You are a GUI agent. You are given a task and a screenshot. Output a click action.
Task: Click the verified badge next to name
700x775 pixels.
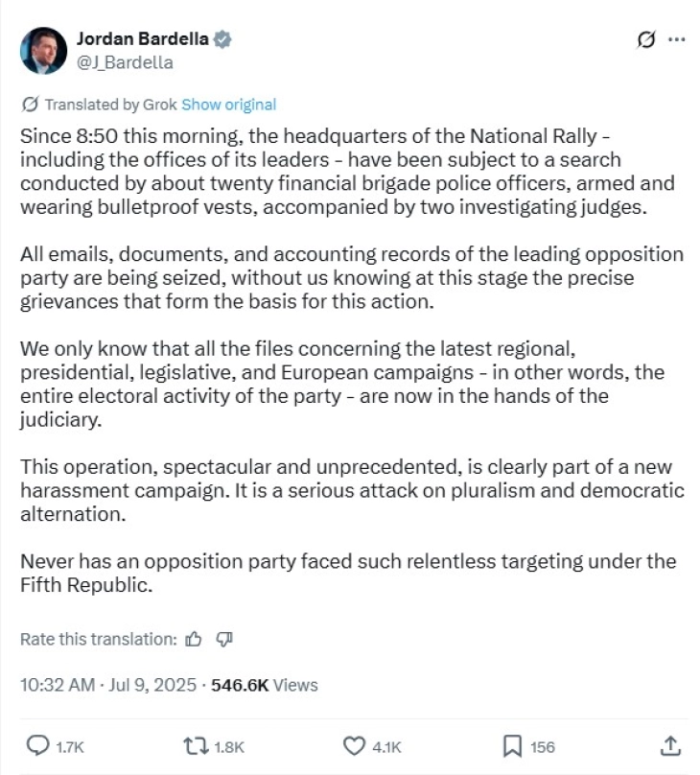click(222, 40)
